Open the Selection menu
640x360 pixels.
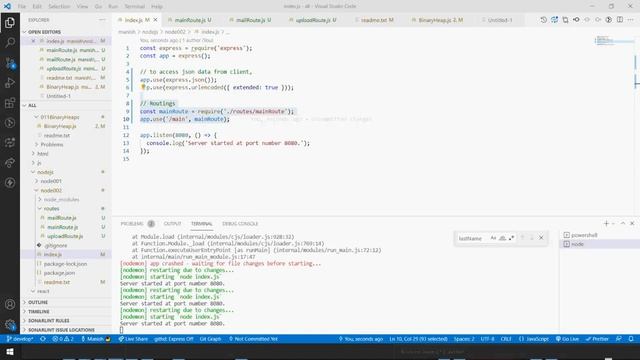click(59, 7)
